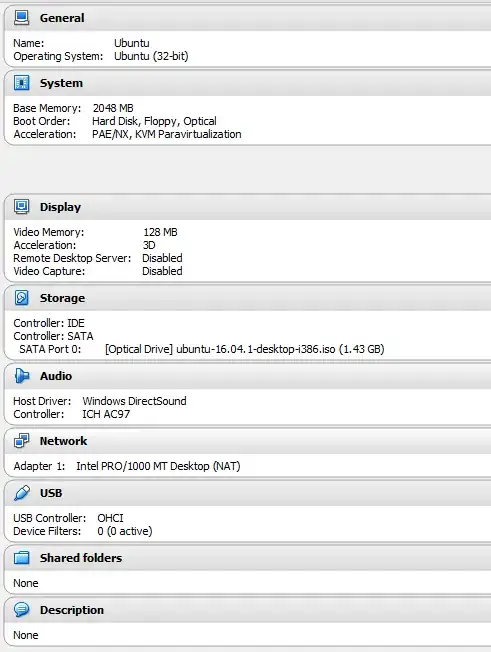491x652 pixels.
Task: Click the 'Device Filters:' label
Action: [x=47, y=531]
